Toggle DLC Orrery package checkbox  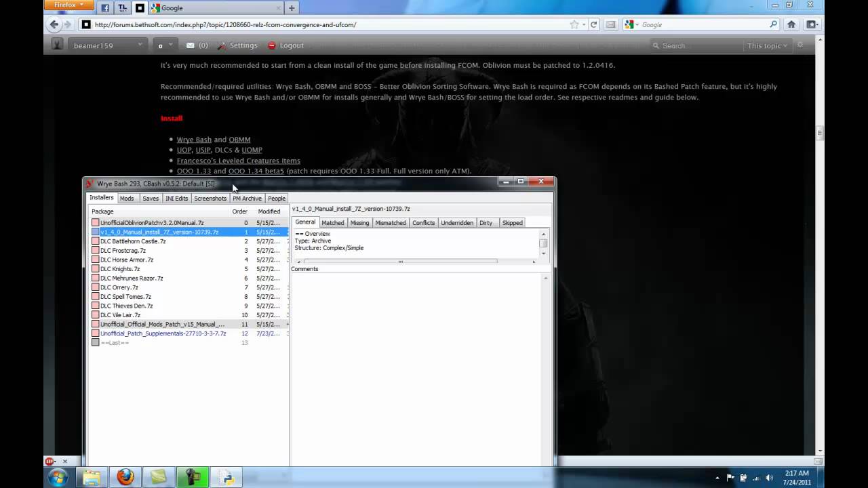coord(96,287)
